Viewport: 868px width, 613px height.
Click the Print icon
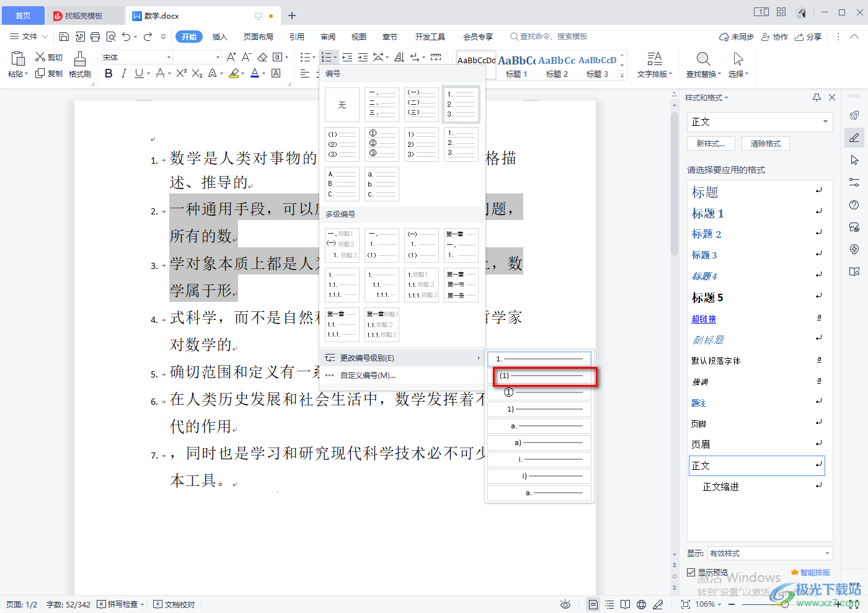click(x=95, y=37)
